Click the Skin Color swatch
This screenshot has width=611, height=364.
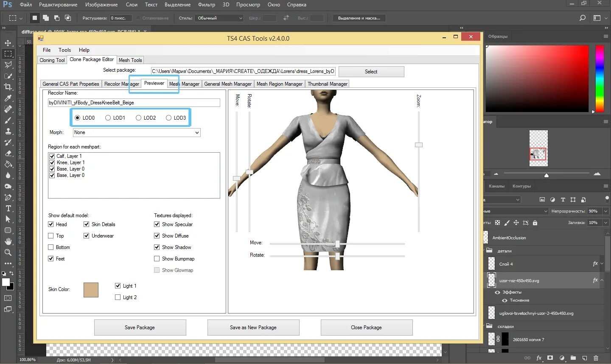coord(91,290)
